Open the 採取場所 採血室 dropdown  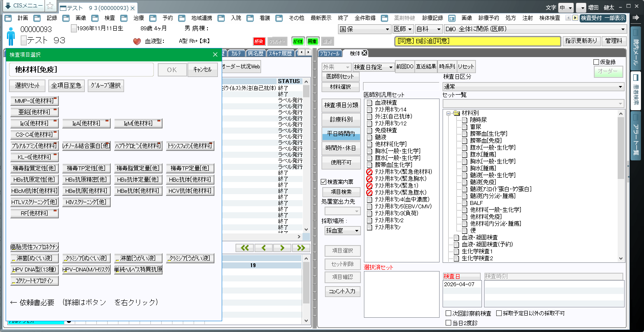(x=342, y=231)
